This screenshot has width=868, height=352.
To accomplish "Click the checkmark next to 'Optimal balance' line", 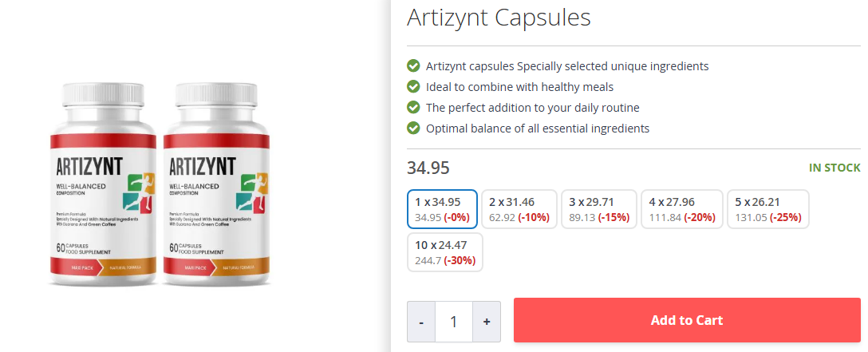I will point(413,128).
